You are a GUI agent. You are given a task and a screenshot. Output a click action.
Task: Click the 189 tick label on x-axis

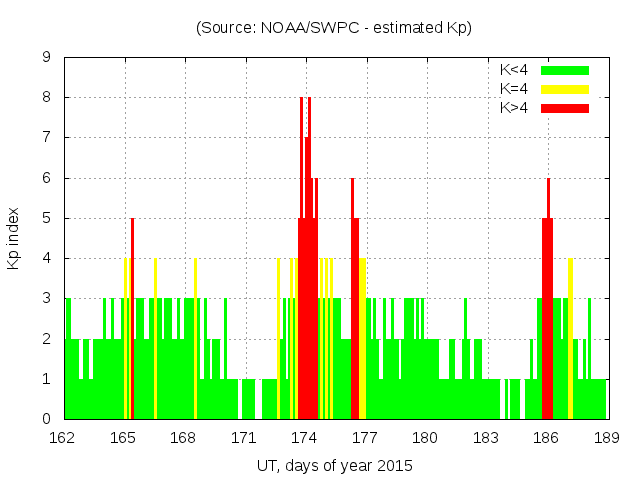click(606, 438)
